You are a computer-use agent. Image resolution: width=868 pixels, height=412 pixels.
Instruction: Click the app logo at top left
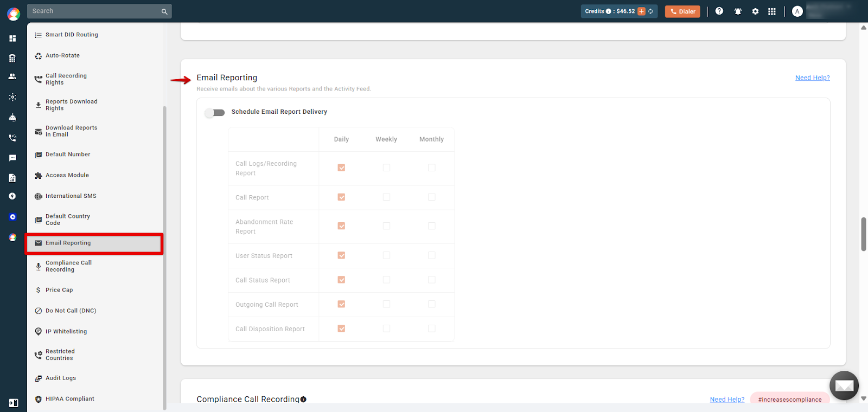tap(14, 14)
